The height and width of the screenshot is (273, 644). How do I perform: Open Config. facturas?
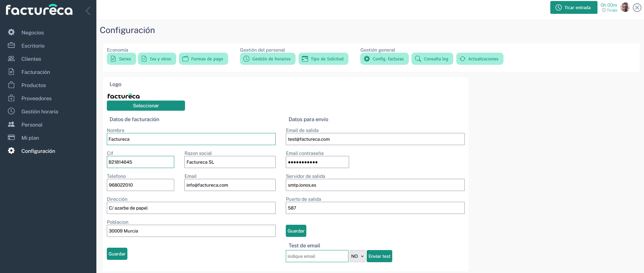pyautogui.click(x=384, y=59)
